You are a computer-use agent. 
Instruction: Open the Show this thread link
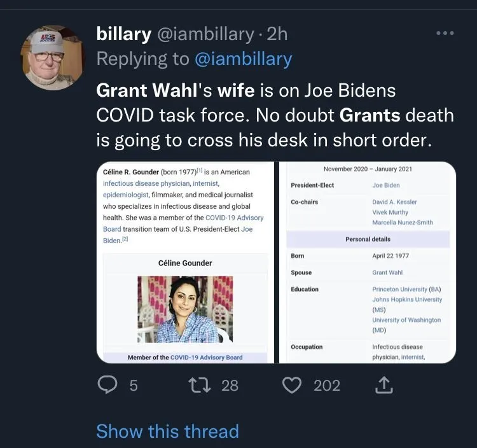[167, 431]
